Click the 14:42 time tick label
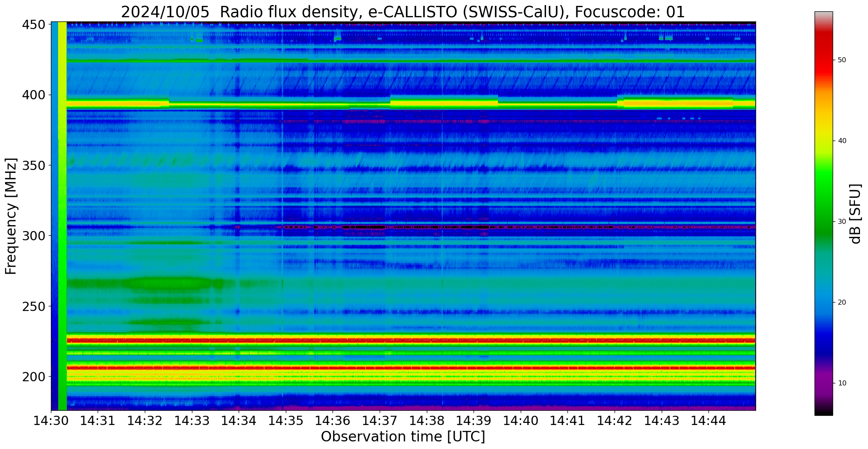 click(615, 420)
